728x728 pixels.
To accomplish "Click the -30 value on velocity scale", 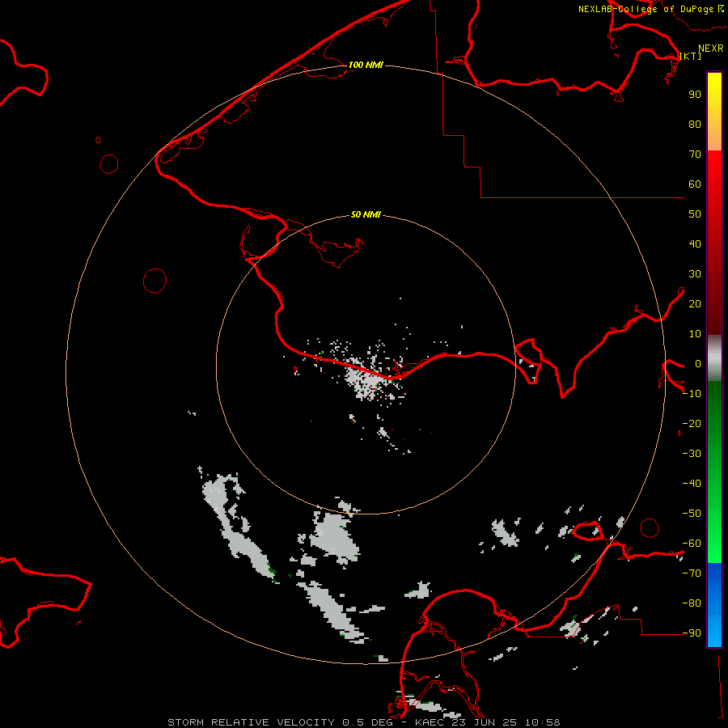I will coord(692,454).
